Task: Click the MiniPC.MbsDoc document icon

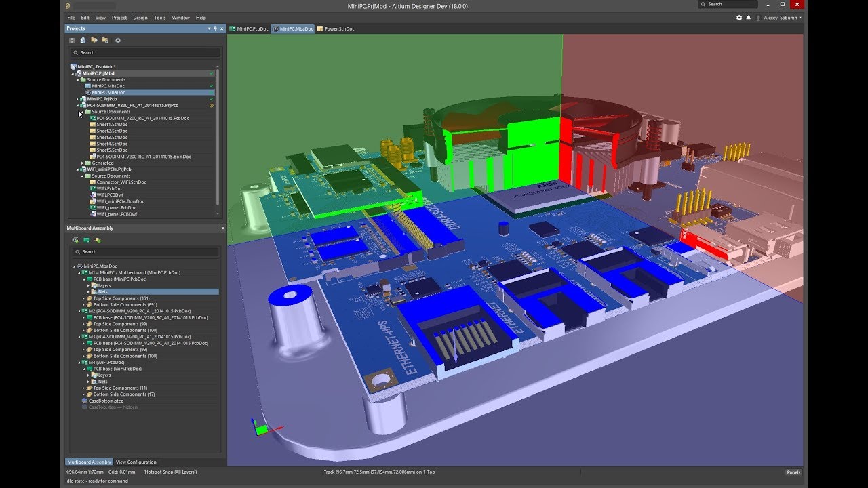Action: tap(87, 86)
